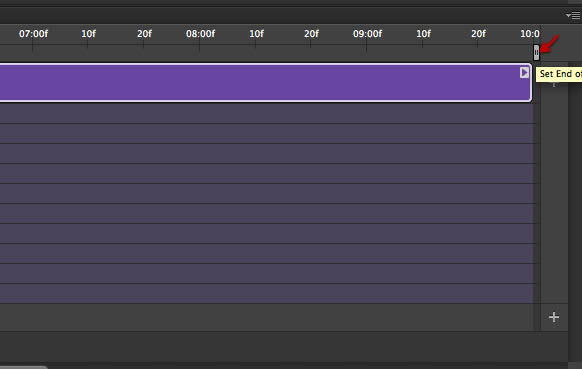582x369 pixels.
Task: Click the 10f tick after 08:00f
Action: (256, 34)
